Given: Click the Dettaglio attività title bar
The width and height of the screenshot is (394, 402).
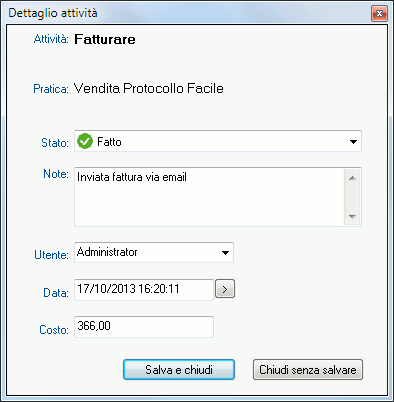Looking at the screenshot, I should pyautogui.click(x=187, y=13).
